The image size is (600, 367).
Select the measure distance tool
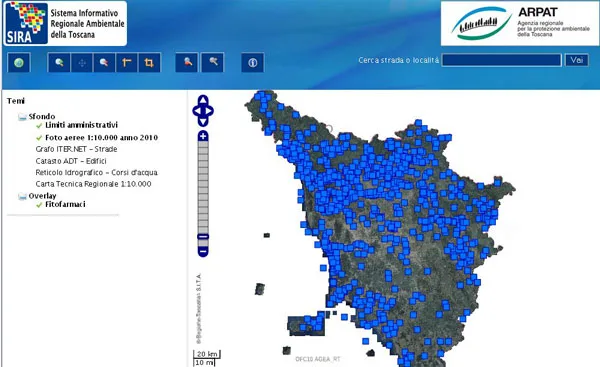(x=127, y=63)
